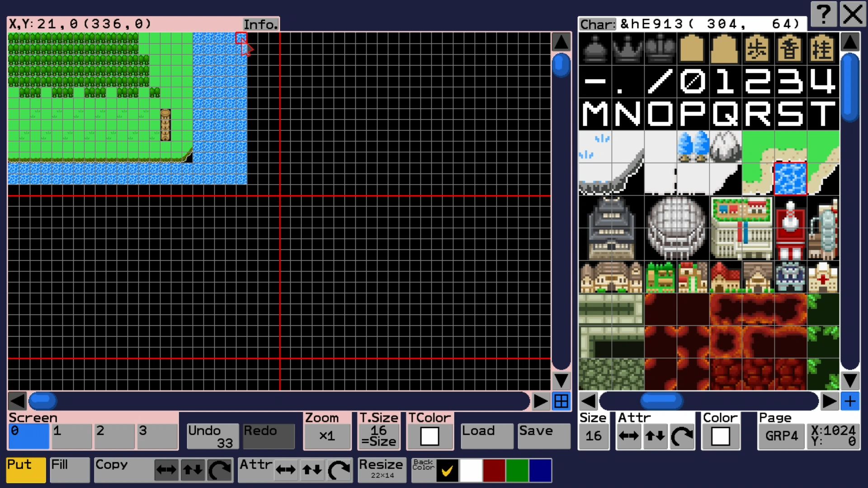Choose the black checked back color swatch

pyautogui.click(x=447, y=470)
